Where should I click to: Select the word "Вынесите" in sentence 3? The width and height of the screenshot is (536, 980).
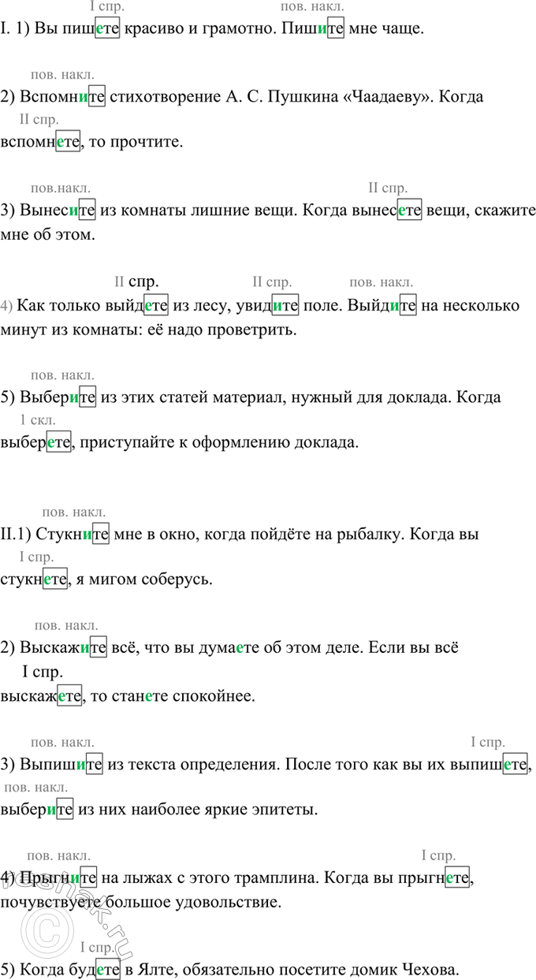coord(58,211)
